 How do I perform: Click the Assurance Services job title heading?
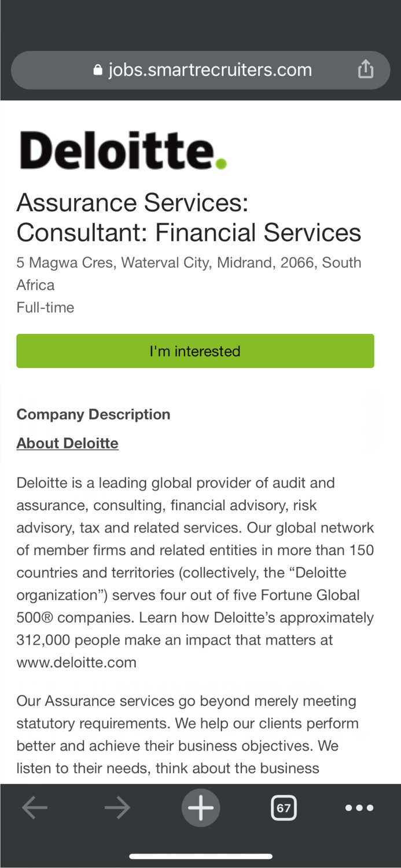tap(189, 218)
